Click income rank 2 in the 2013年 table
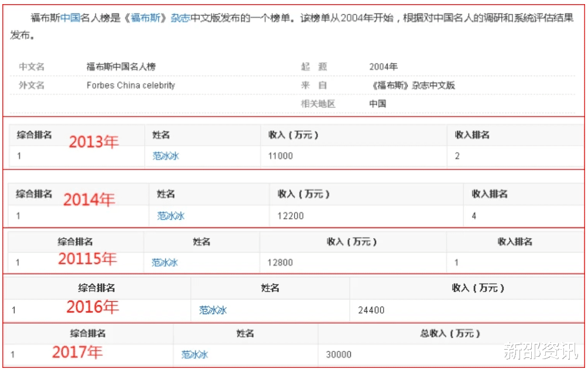This screenshot has width=588, height=372. (457, 156)
